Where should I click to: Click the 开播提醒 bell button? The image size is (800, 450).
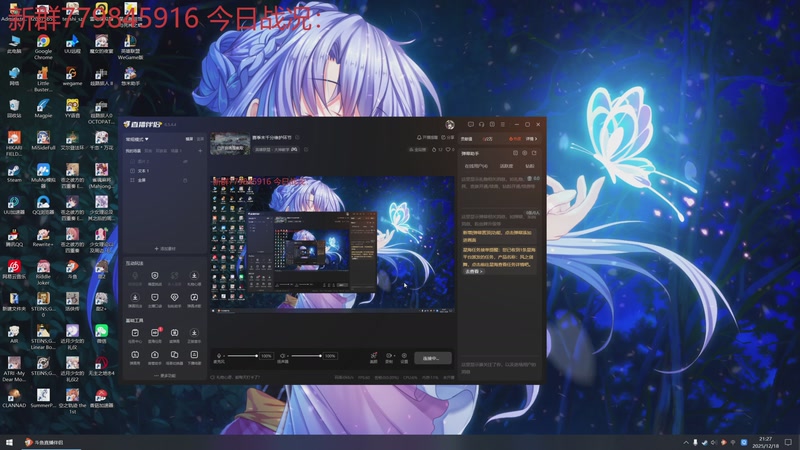428,137
